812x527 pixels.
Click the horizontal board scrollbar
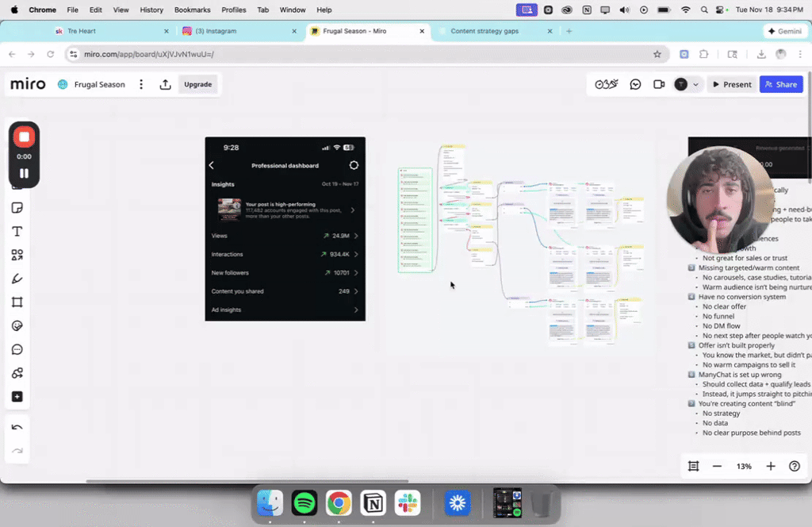(x=247, y=481)
